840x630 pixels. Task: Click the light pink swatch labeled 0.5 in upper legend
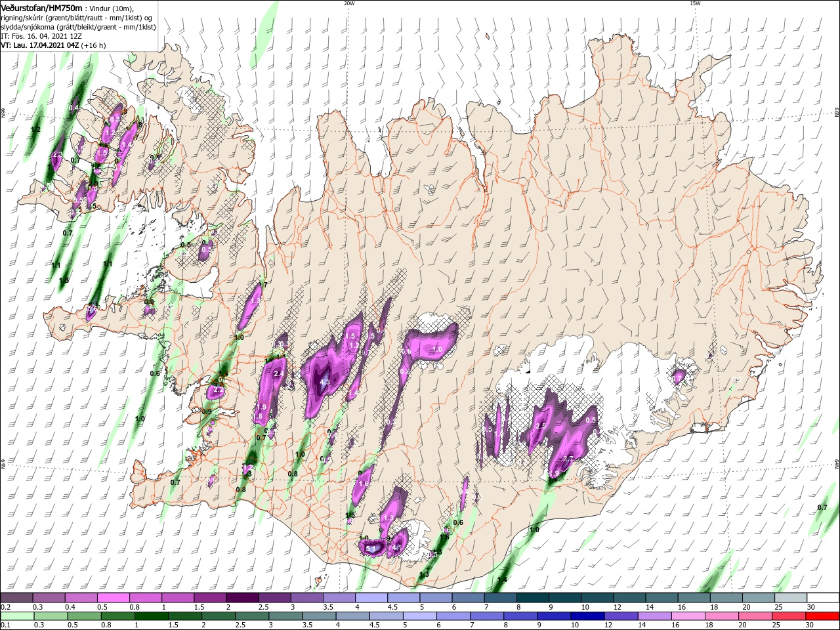pos(113,597)
